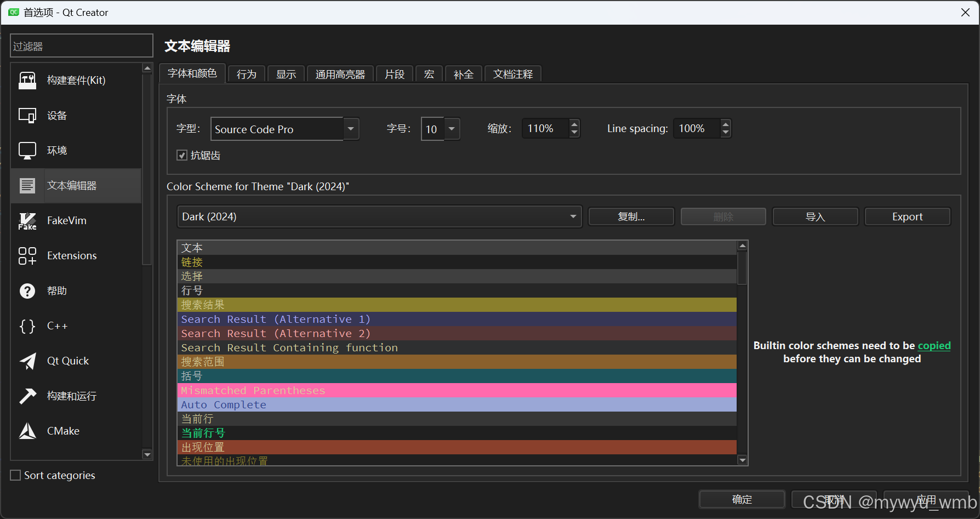
Task: Increase 缩放 using the stepper arrow
Action: (574, 124)
